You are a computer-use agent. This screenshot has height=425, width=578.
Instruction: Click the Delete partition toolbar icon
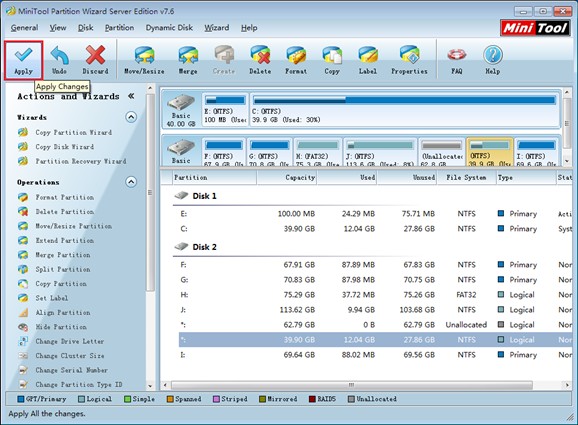coord(260,55)
